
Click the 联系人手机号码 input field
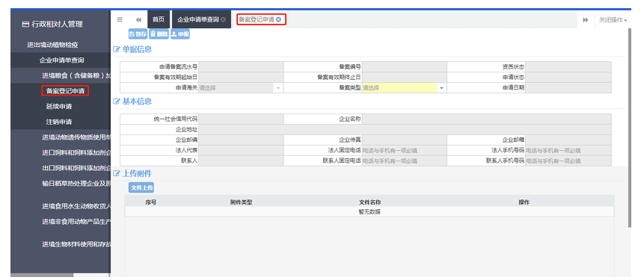coord(568,161)
